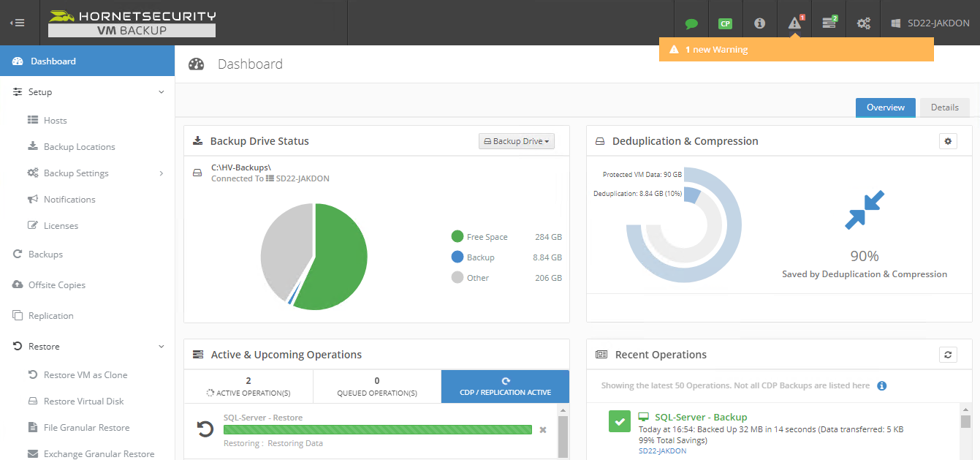
Task: Open the settings gears icon in the top bar
Action: coord(863,23)
